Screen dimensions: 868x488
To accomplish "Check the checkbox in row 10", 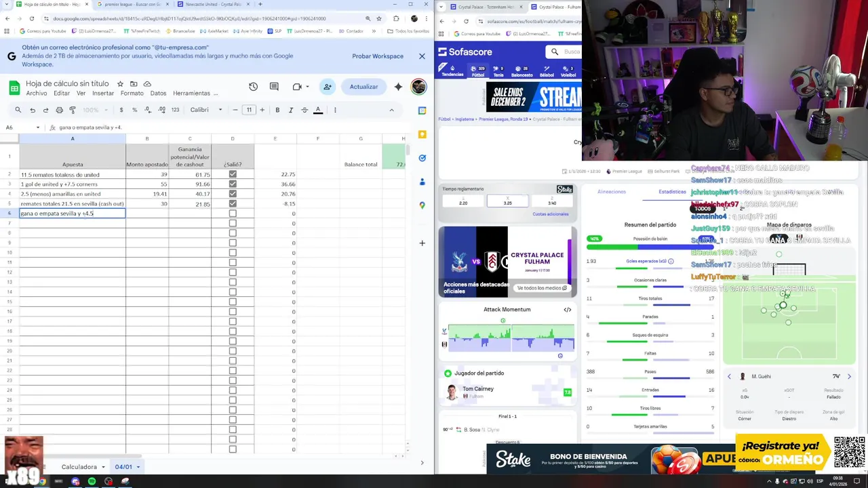I will pyautogui.click(x=233, y=253).
